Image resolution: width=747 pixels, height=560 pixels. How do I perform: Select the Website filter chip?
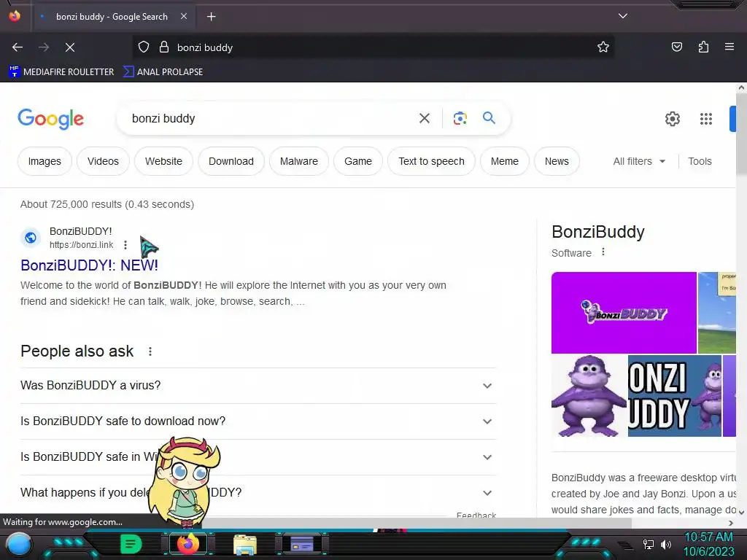click(x=163, y=161)
